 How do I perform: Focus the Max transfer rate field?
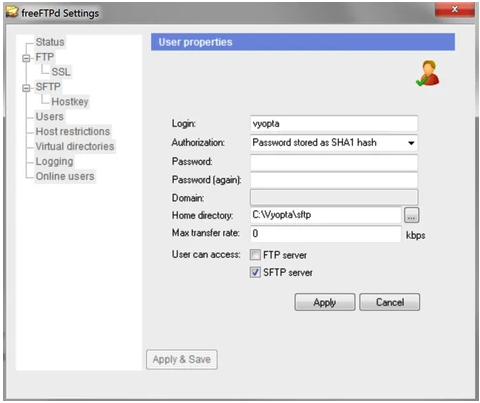coord(326,233)
